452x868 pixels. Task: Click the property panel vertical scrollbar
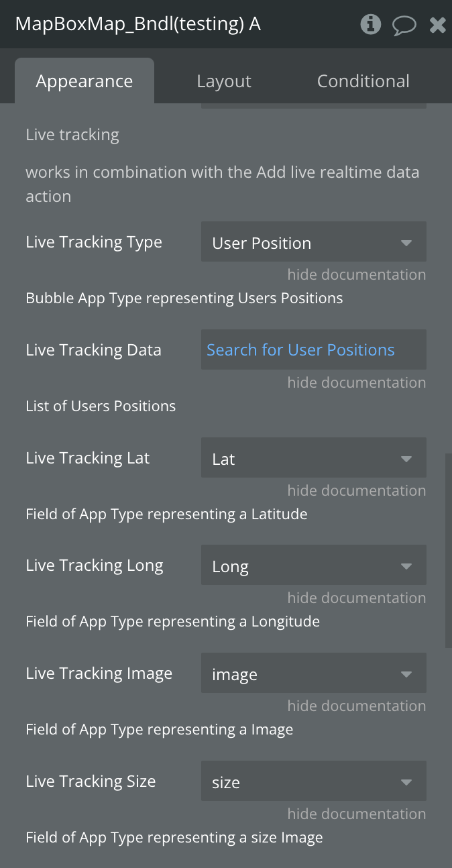tap(449, 550)
